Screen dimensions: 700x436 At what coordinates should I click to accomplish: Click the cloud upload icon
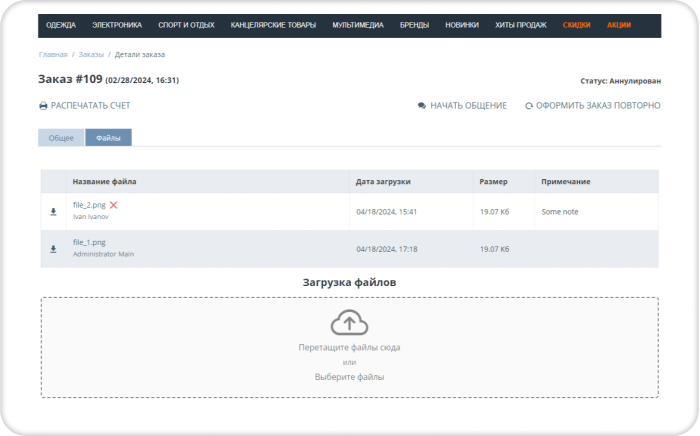(x=350, y=322)
